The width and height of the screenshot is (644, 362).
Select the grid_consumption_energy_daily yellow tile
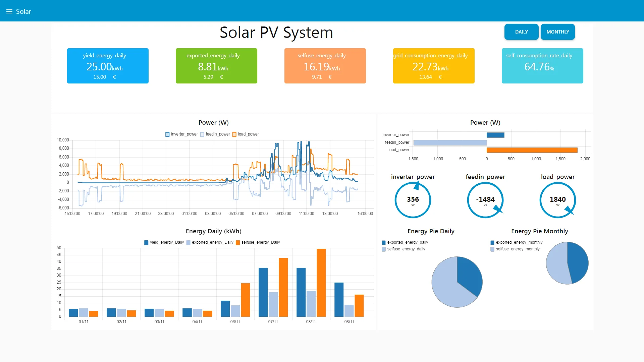(434, 66)
